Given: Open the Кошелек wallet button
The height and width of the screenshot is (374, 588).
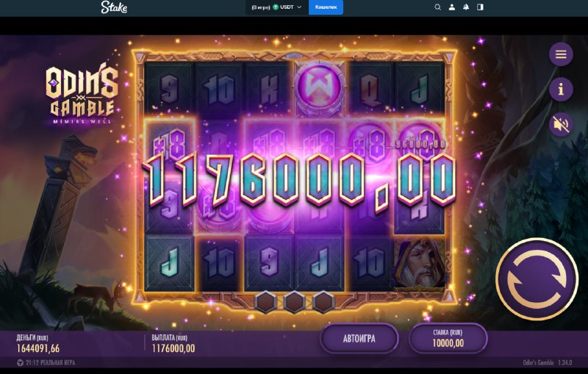Looking at the screenshot, I should 326,7.
